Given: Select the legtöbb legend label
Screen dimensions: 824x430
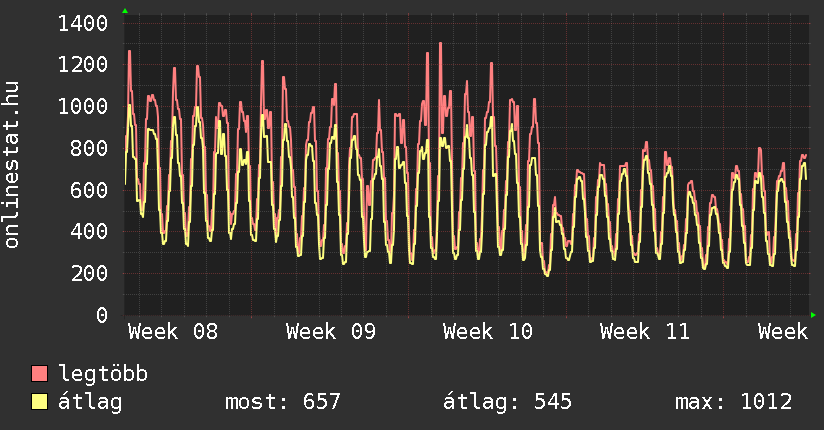Looking at the screenshot, I should (103, 374).
